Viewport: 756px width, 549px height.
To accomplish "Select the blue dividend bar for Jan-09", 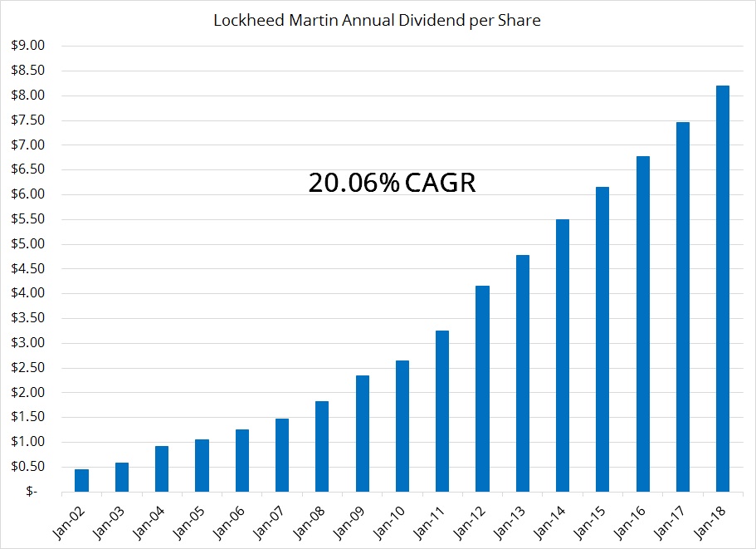I will click(363, 434).
